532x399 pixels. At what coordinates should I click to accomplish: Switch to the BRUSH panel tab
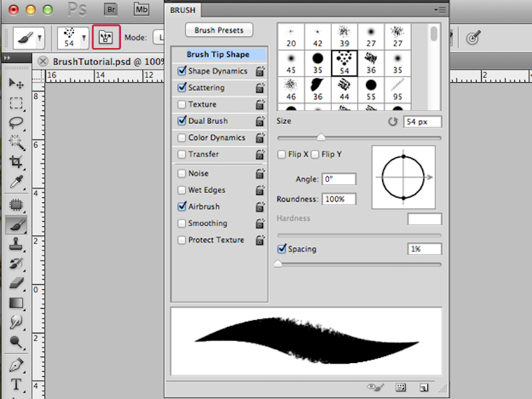[182, 10]
